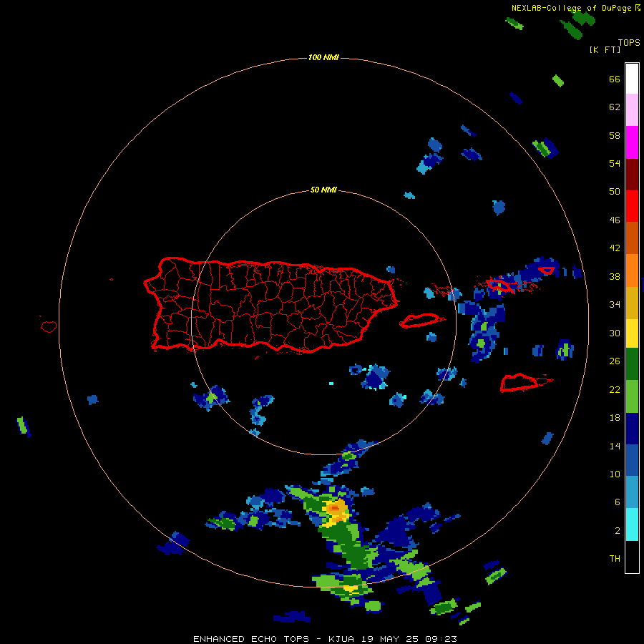Viewport: 644px width, 644px height.
Task: Select the "10" legend value
Action: coord(615,474)
